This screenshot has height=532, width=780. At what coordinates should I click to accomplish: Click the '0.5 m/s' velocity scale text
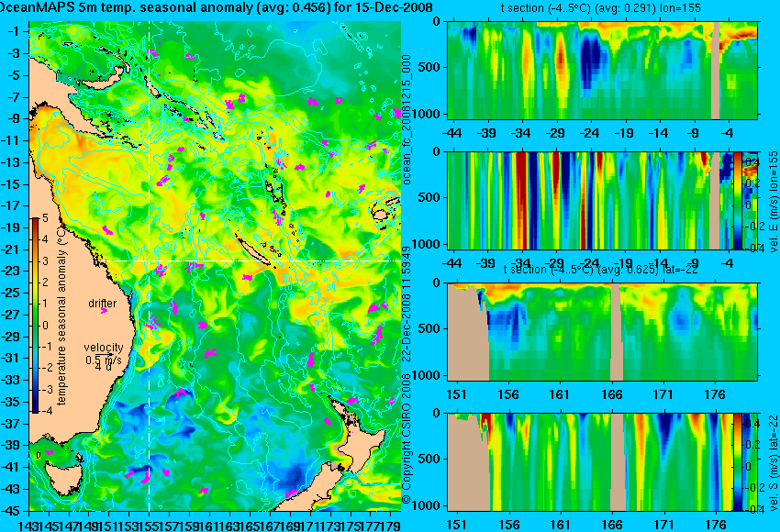pyautogui.click(x=103, y=360)
